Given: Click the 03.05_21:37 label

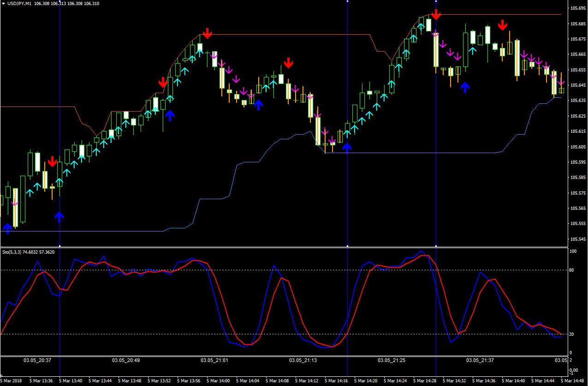Looking at the screenshot, I should pyautogui.click(x=480, y=360).
